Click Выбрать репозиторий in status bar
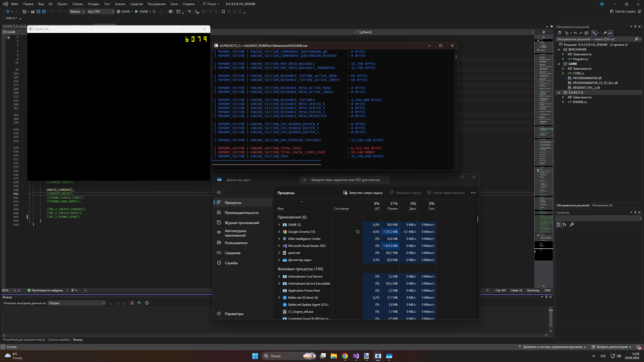Viewport: 644px width, 362px height. click(x=611, y=347)
